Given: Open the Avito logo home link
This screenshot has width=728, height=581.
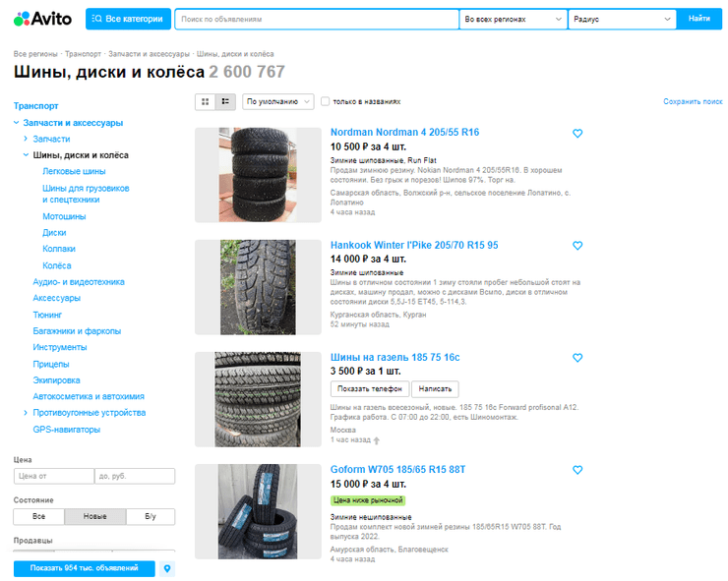Looking at the screenshot, I should [42, 19].
